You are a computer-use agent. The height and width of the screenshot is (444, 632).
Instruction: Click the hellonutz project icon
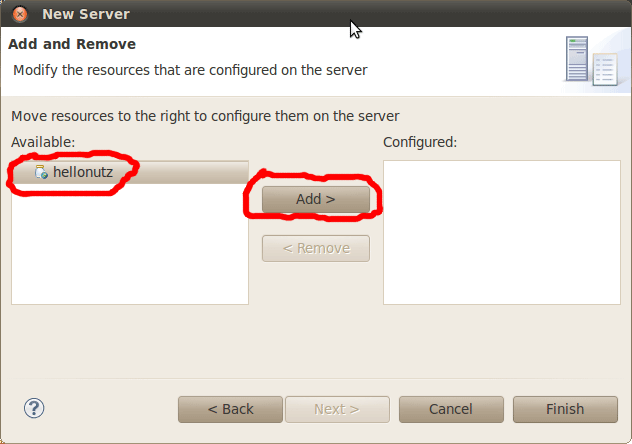(x=41, y=172)
